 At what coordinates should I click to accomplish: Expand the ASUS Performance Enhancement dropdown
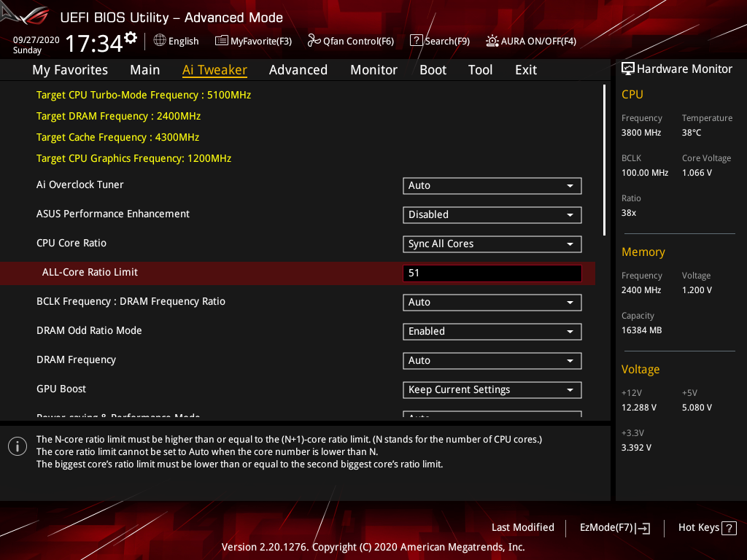pos(492,215)
